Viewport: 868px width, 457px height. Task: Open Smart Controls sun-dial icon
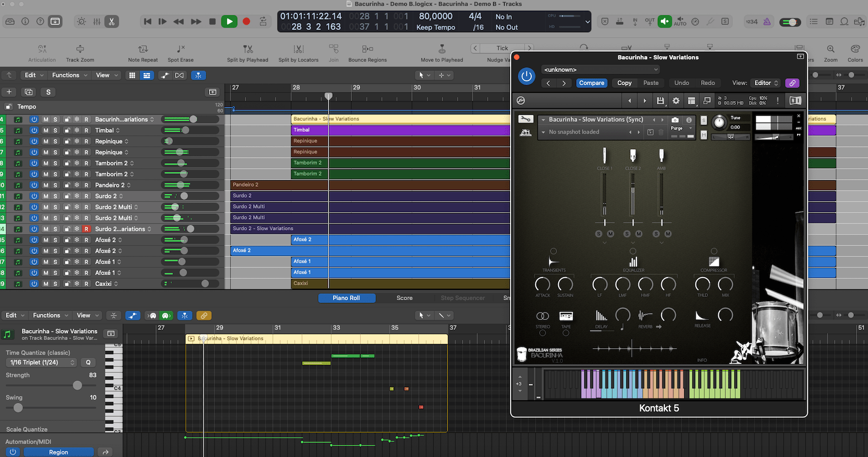[81, 21]
